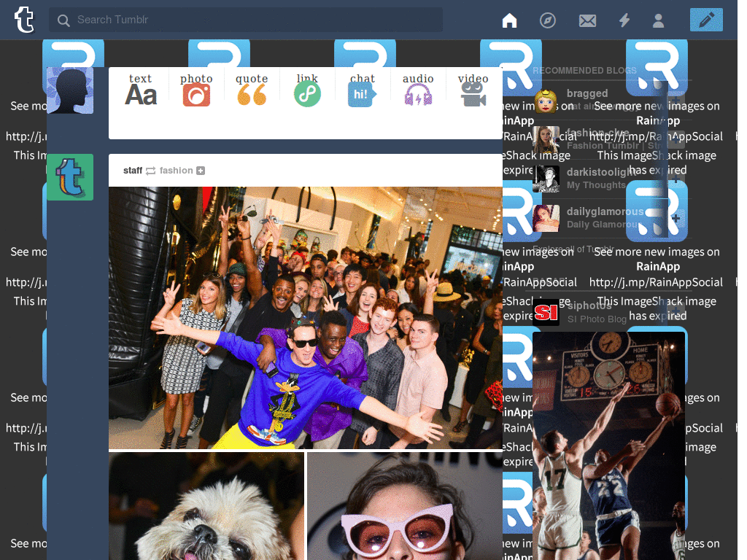Screen dimensions: 747x560
Task: Open the fluffy white dog photo
Action: coord(206,506)
